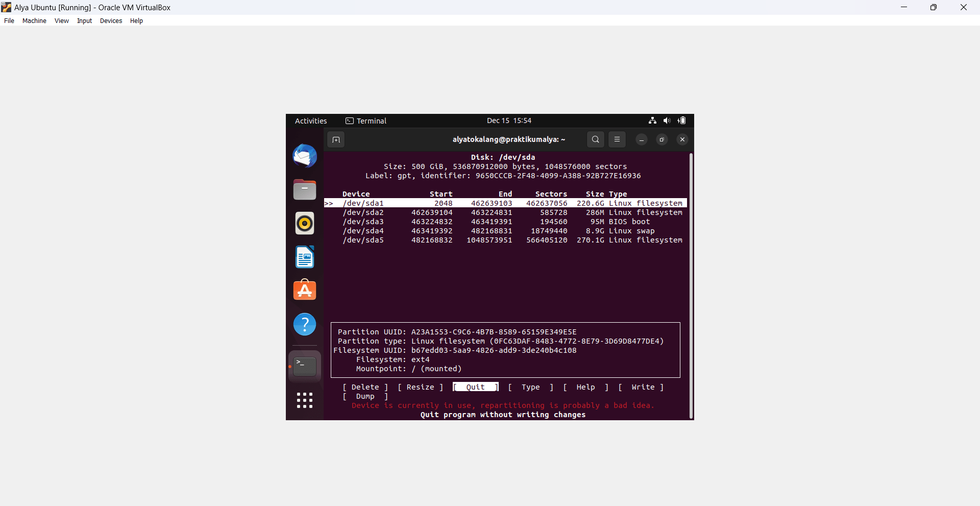This screenshot has width=980, height=506.
Task: Click the terminal vertical scrollbar
Action: click(x=691, y=286)
